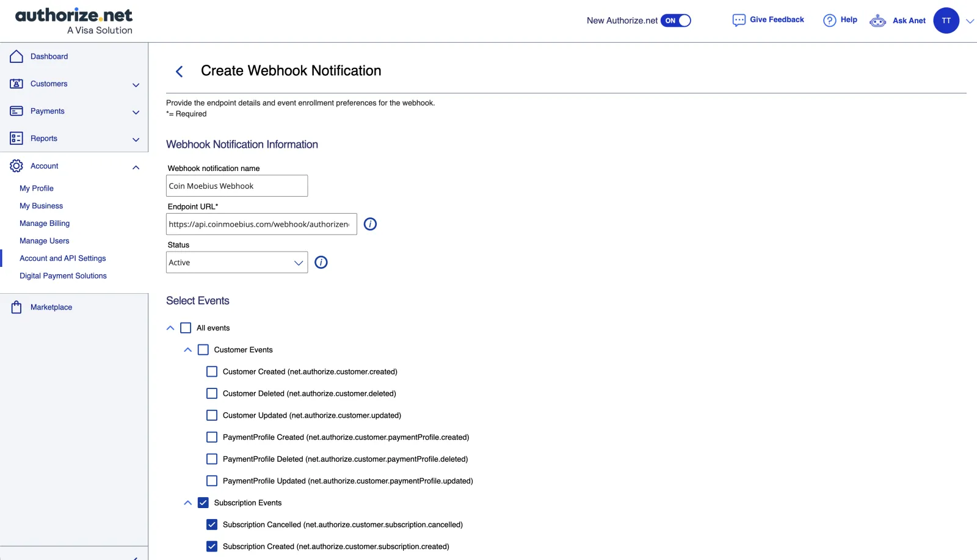977x560 pixels.
Task: Check Customer Updated event checkbox
Action: click(212, 415)
